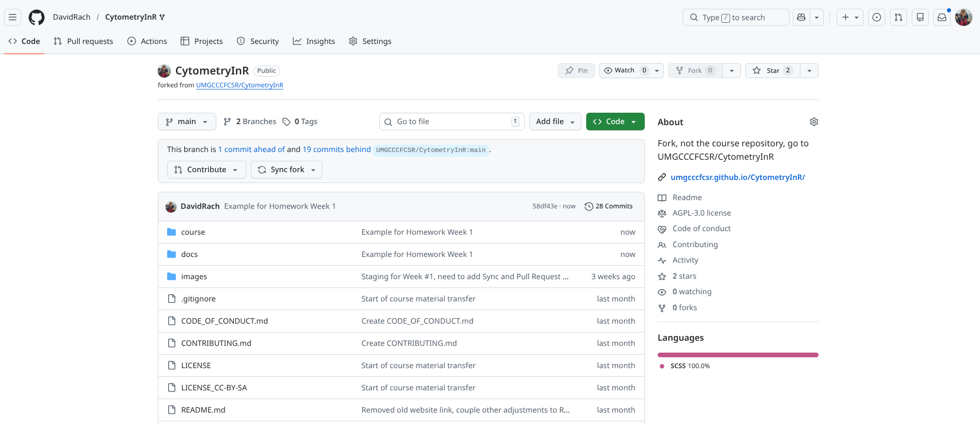Click the SCSS language bar
Image resolution: width=980 pixels, height=425 pixels.
click(x=737, y=355)
